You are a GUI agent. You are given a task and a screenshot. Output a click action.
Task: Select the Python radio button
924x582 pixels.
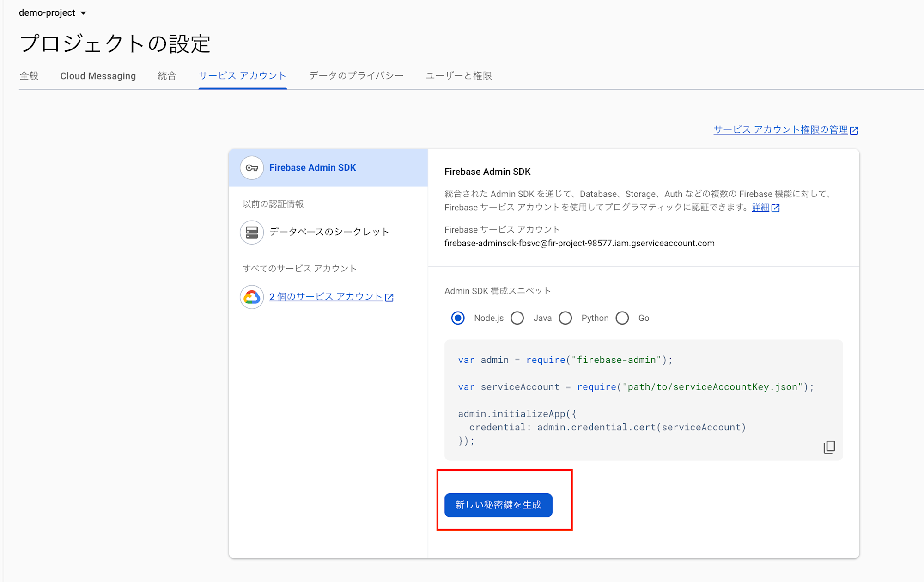tap(565, 318)
